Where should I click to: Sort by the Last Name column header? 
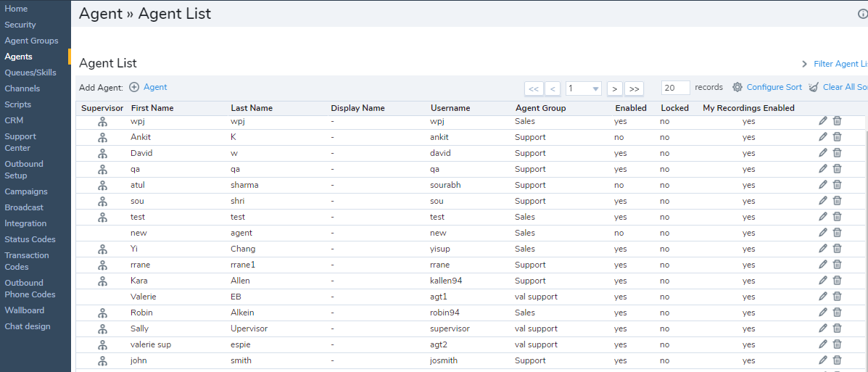click(x=252, y=109)
